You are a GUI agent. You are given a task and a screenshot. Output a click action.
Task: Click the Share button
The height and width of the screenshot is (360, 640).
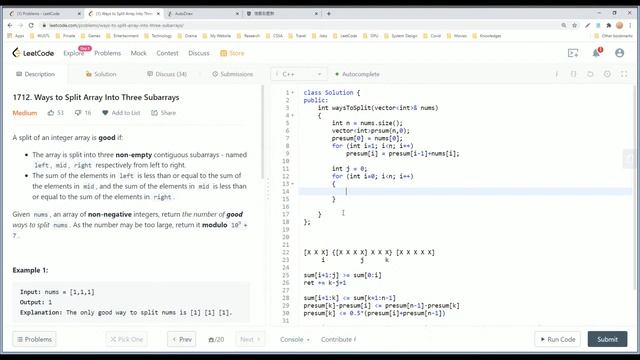pos(163,113)
